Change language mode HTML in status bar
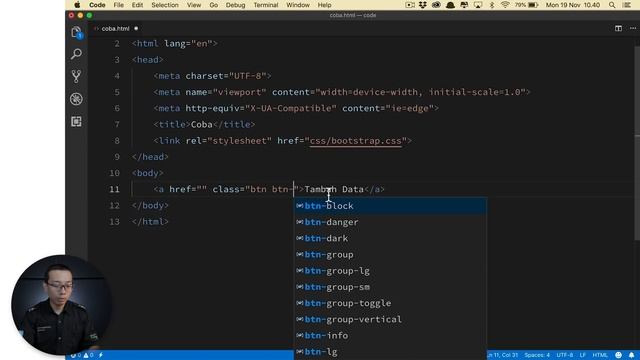Viewport: 640px width, 360px height. tap(600, 355)
